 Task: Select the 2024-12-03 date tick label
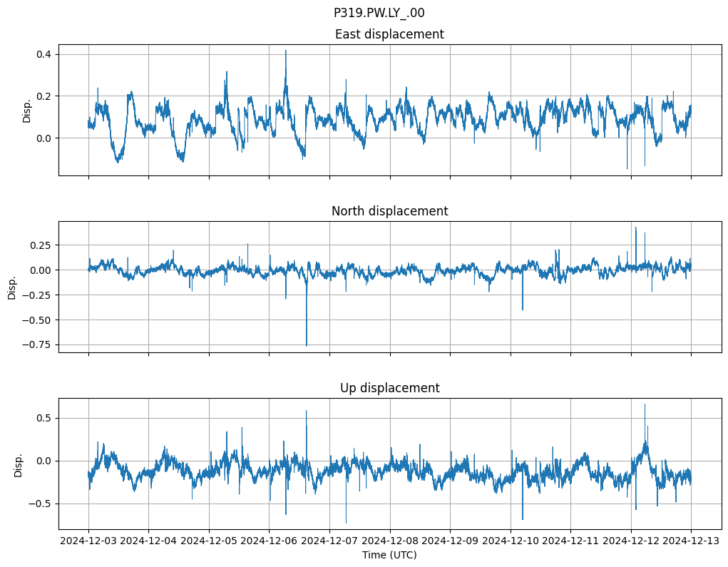click(88, 541)
